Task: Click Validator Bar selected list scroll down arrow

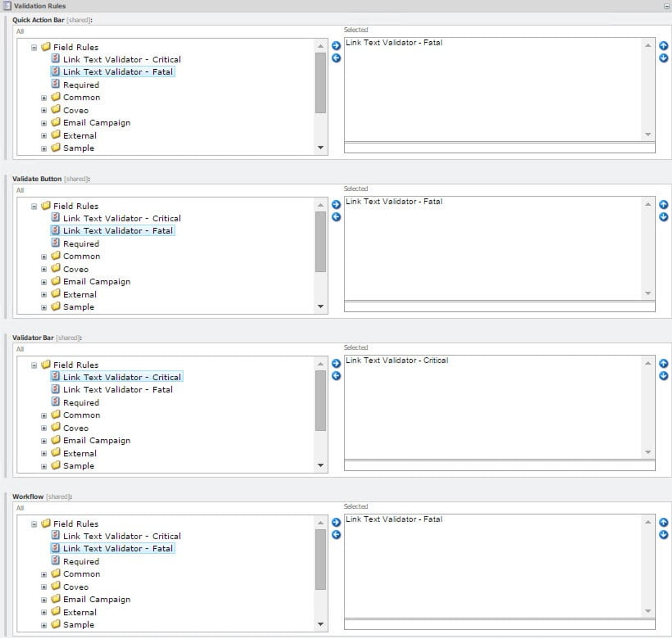Action: 648,452
